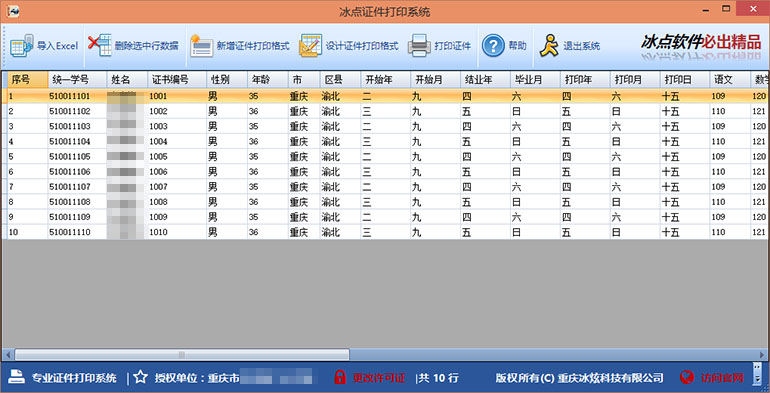
Task: Click the 退出系统 running figure icon
Action: (x=549, y=46)
